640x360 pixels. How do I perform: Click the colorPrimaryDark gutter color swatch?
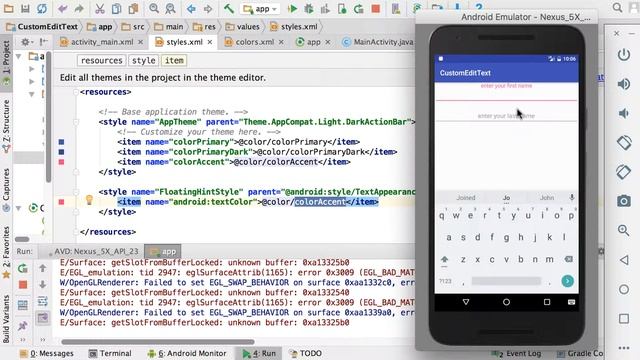click(x=61, y=152)
